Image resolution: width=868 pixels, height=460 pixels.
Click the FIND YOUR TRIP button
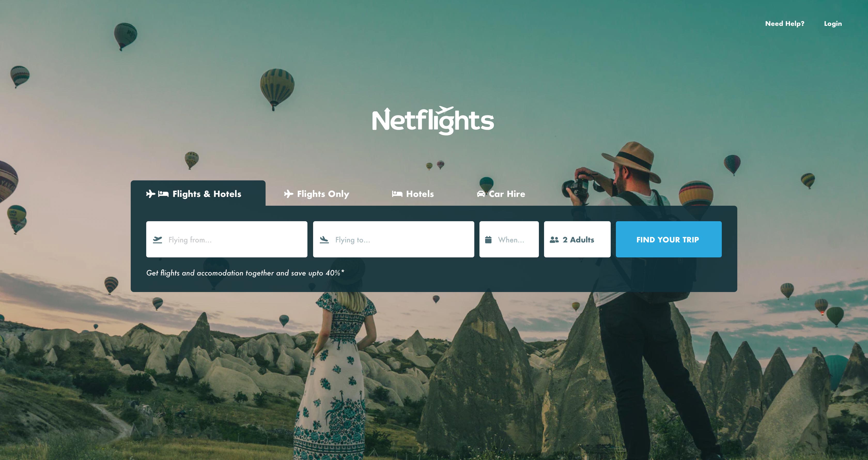pos(669,239)
